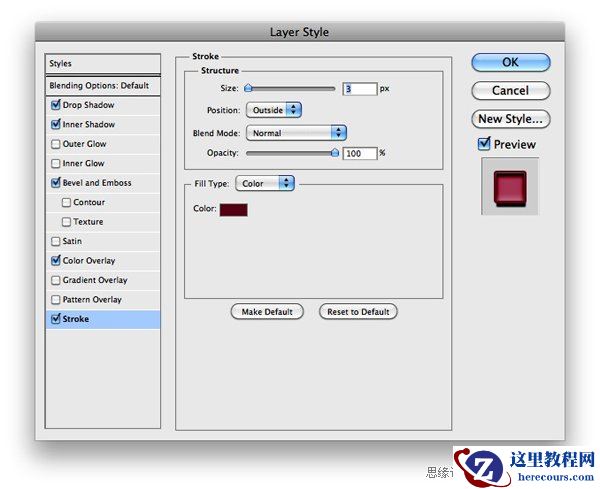The height and width of the screenshot is (489, 600).
Task: Enable the Outer Glow checkbox
Action: click(56, 144)
